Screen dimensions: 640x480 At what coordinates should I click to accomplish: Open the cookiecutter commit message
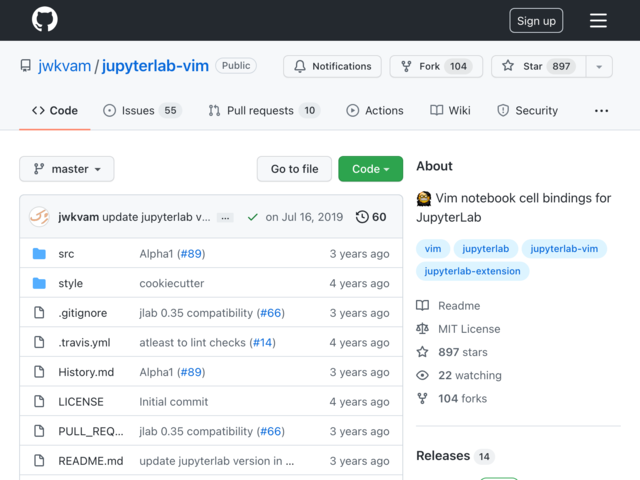coord(171,283)
